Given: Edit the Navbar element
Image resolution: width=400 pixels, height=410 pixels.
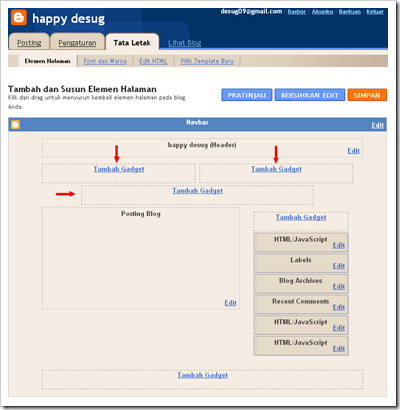Looking at the screenshot, I should [x=378, y=125].
